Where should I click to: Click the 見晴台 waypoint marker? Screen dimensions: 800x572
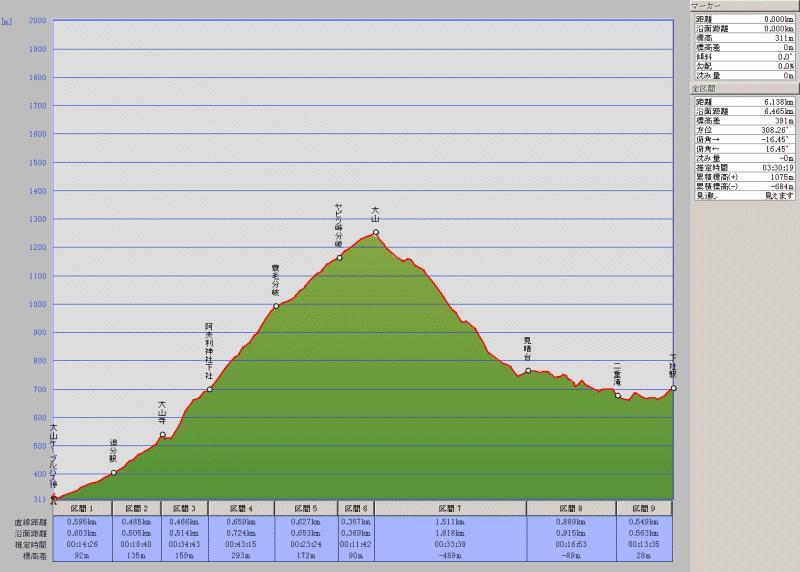[x=528, y=371]
